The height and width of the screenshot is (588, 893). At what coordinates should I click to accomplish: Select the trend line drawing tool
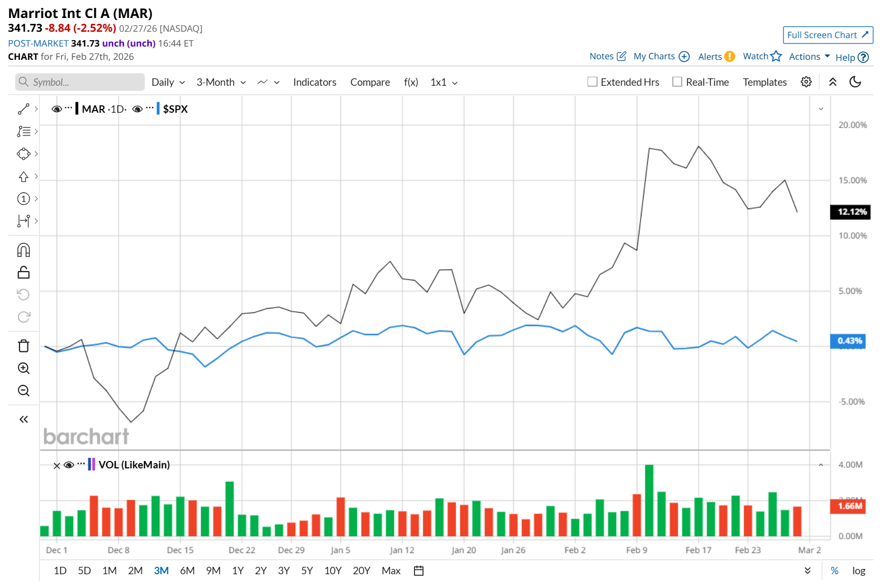click(x=23, y=109)
